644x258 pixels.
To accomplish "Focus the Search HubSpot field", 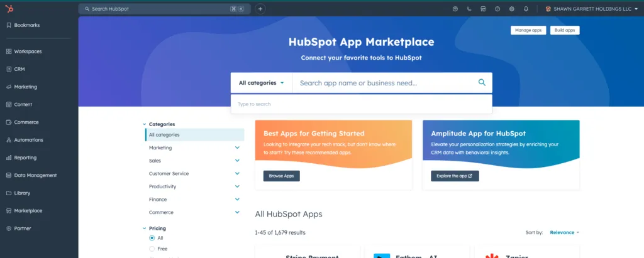I will tap(164, 9).
